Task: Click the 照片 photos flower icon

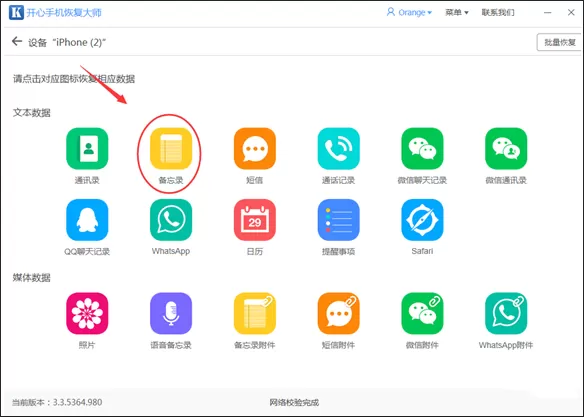Action: pos(87,313)
